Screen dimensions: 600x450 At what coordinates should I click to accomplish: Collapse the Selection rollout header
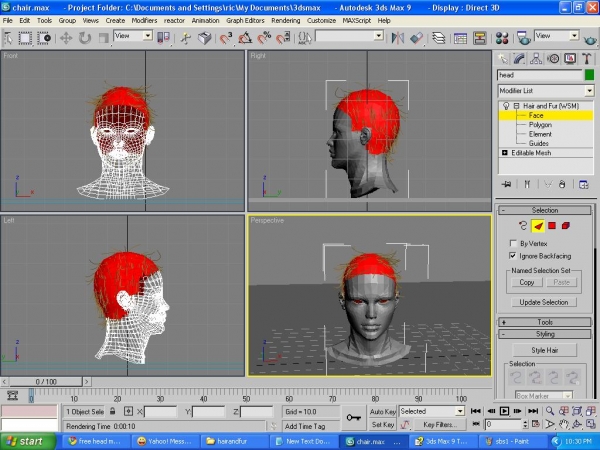(x=545, y=210)
